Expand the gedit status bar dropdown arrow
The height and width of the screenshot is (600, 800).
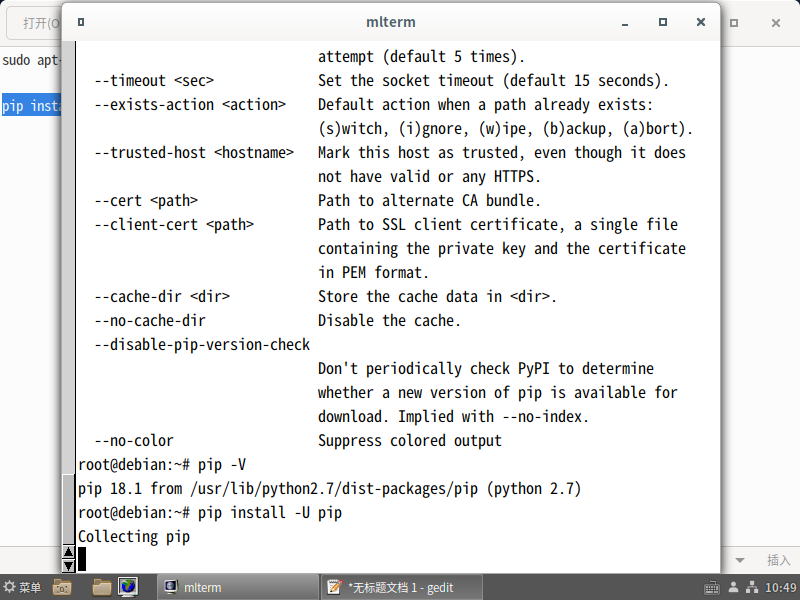point(740,560)
